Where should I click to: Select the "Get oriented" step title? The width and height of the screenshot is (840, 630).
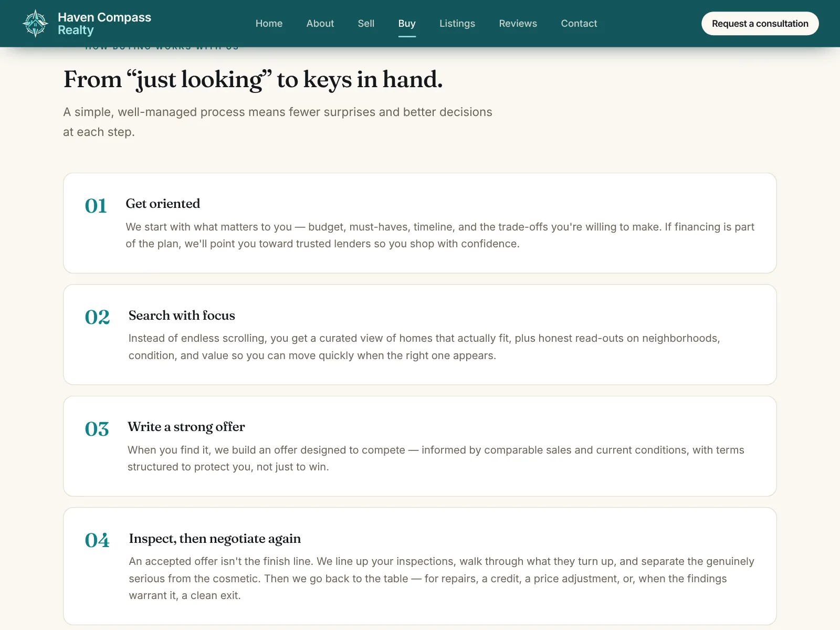tap(163, 204)
